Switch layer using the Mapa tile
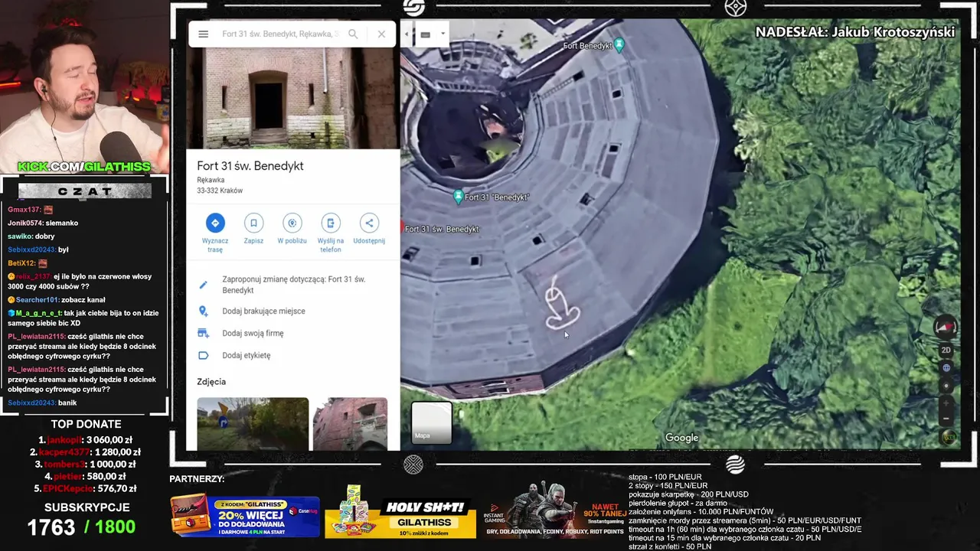The image size is (980, 551). coord(432,422)
